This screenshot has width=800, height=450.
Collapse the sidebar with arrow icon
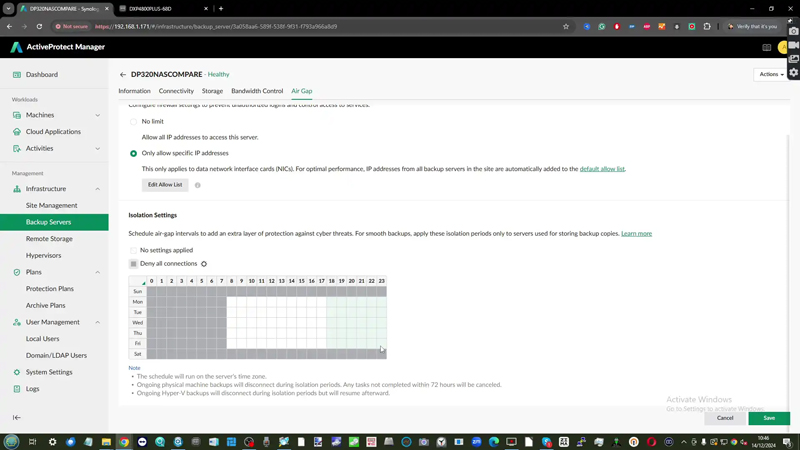[x=17, y=417]
